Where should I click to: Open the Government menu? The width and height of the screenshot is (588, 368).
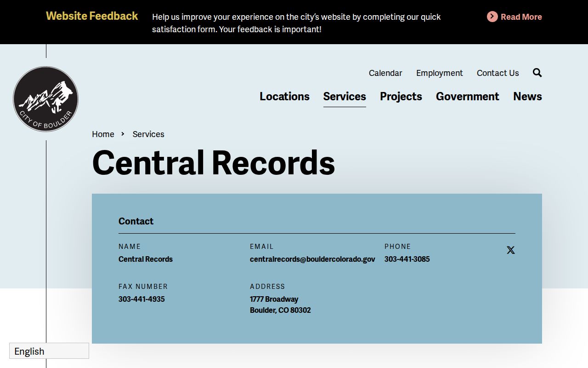468,96
